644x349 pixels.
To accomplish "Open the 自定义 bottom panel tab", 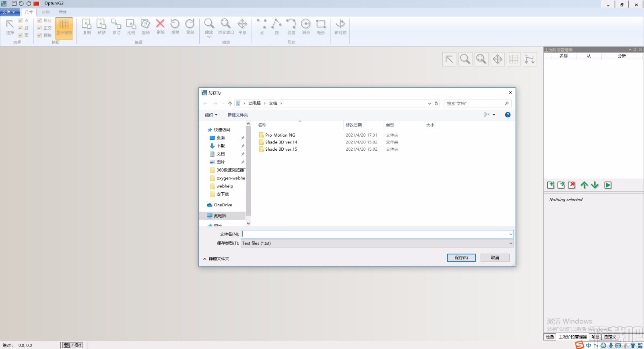I will point(610,337).
